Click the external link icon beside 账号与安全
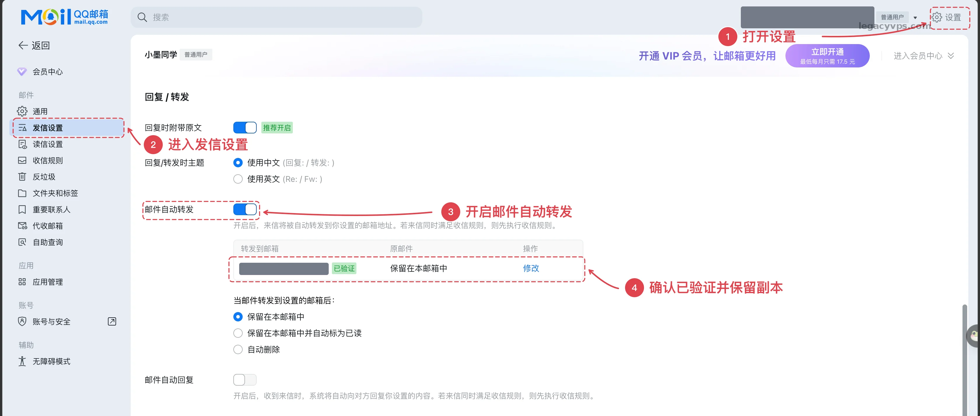The height and width of the screenshot is (416, 980). pos(112,321)
